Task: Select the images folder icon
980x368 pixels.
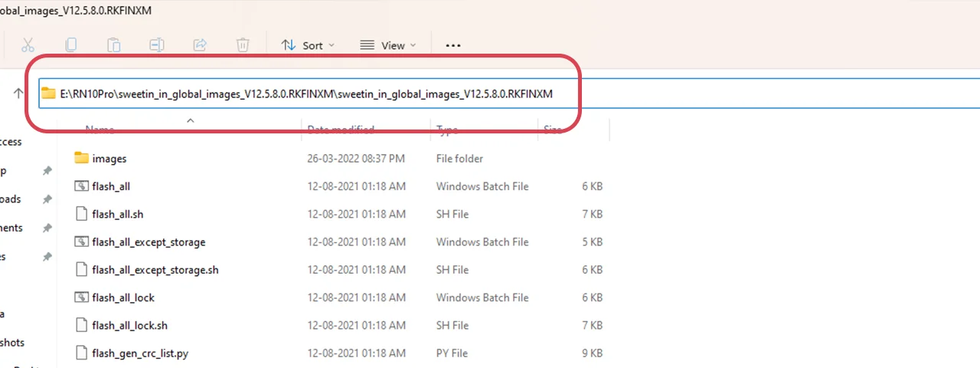Action: [x=82, y=158]
